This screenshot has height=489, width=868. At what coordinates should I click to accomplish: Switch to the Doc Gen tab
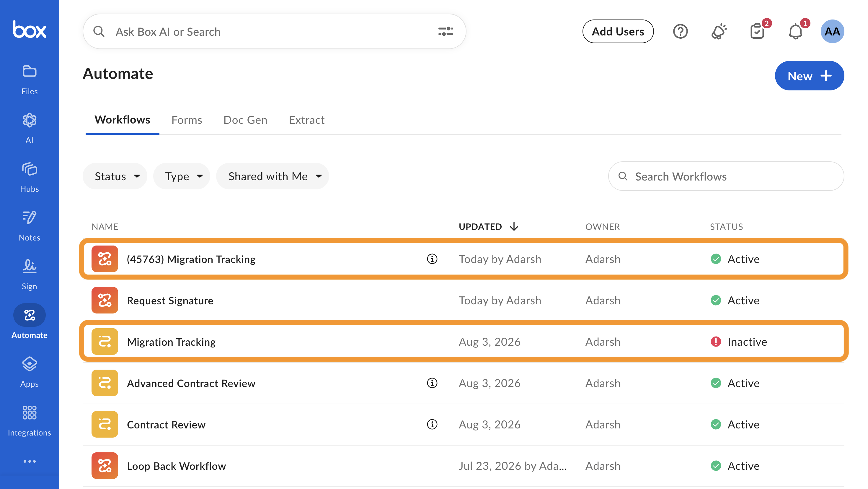pos(245,120)
